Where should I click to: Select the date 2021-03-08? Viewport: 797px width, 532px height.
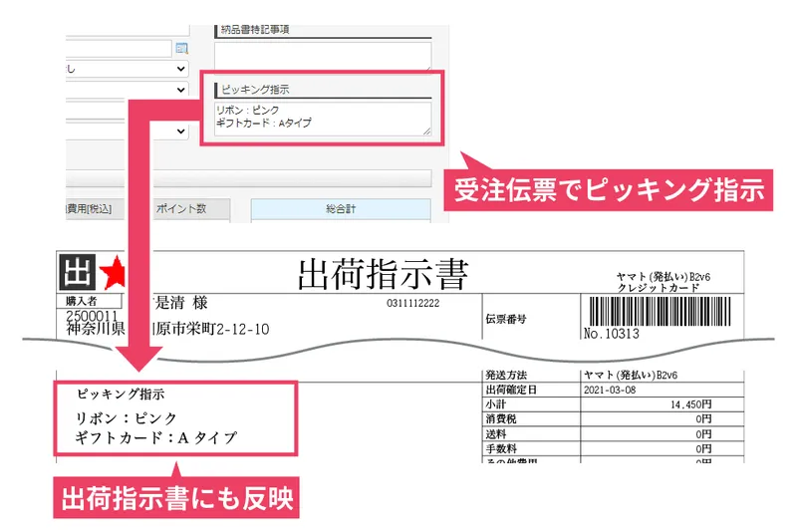point(610,390)
